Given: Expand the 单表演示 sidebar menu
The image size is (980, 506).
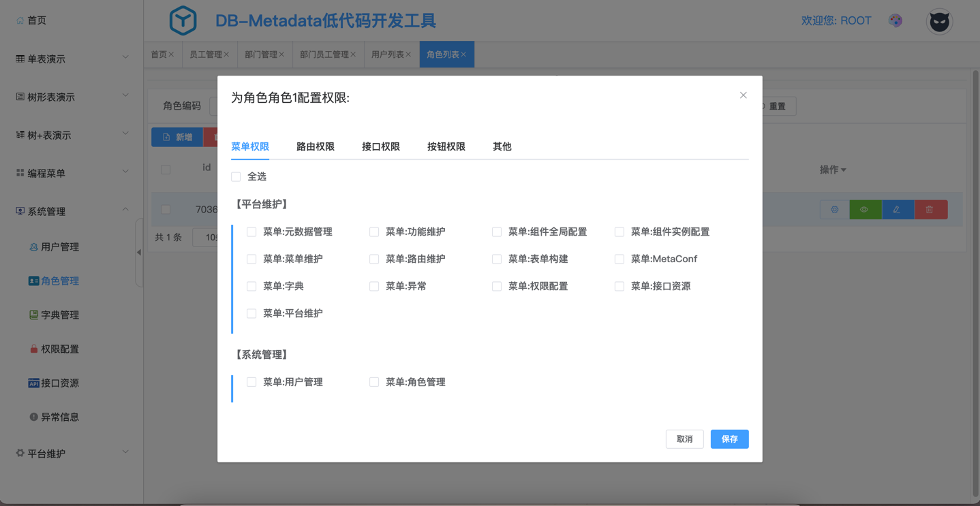Looking at the screenshot, I should (x=72, y=59).
